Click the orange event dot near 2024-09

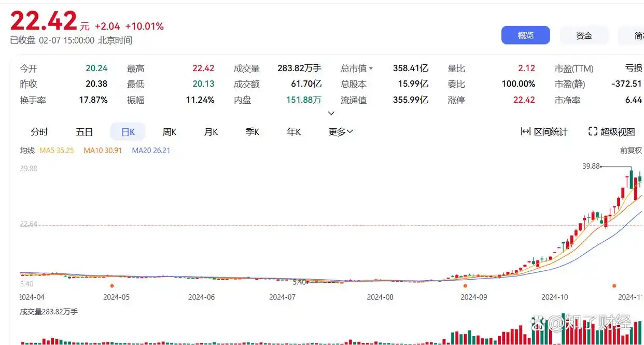465,285
